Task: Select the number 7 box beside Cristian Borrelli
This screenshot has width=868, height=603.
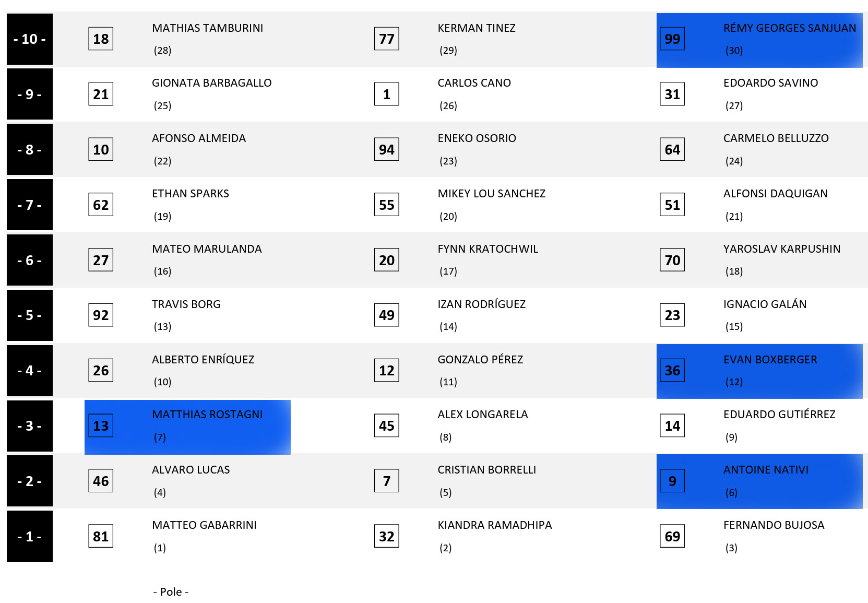Action: point(387,481)
